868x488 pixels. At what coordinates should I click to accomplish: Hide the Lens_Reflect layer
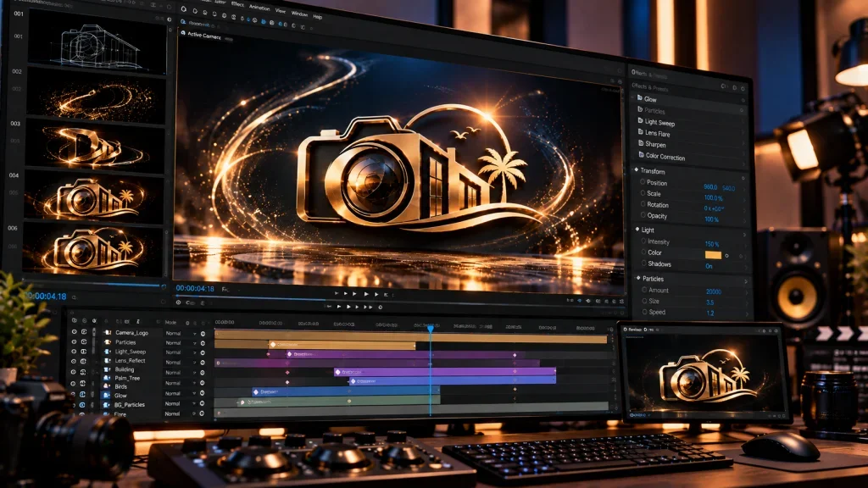[x=74, y=361]
